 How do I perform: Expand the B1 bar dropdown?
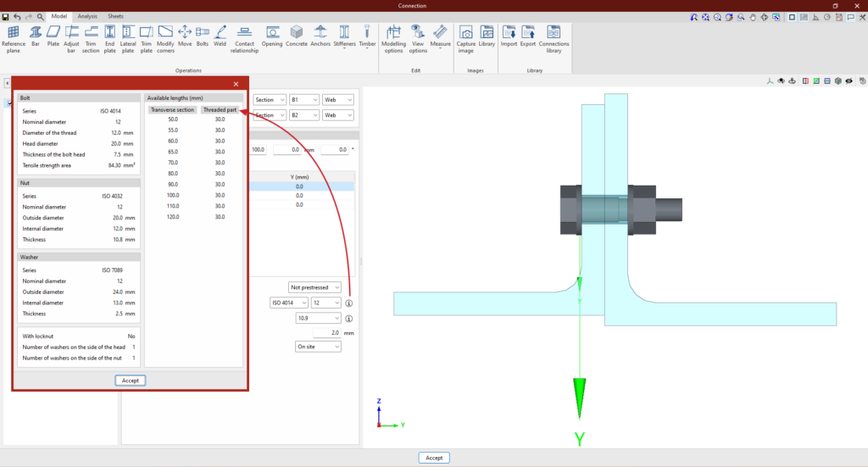click(304, 100)
